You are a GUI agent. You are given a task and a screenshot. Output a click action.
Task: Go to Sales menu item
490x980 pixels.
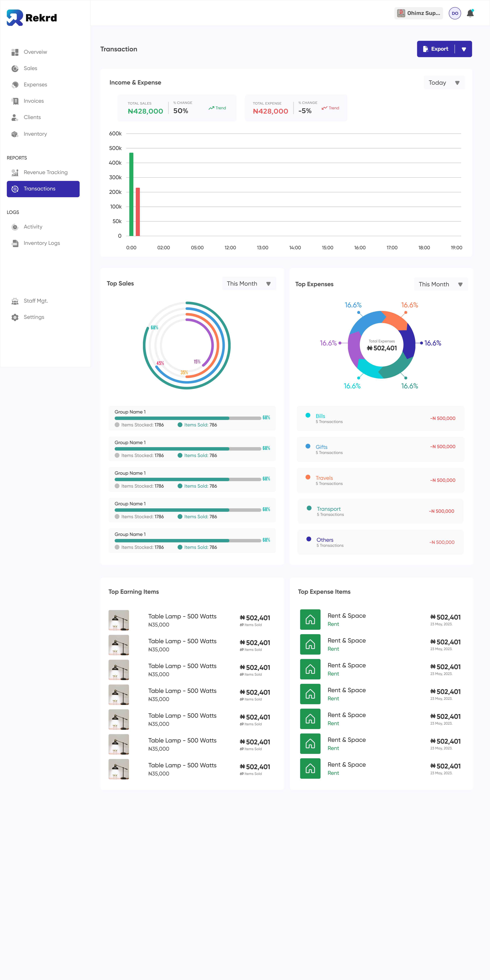[x=30, y=69]
